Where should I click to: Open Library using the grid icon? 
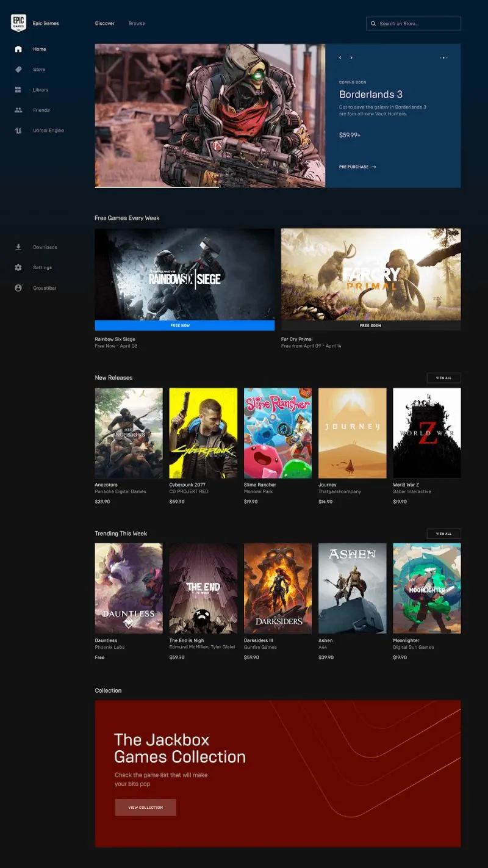pyautogui.click(x=18, y=90)
